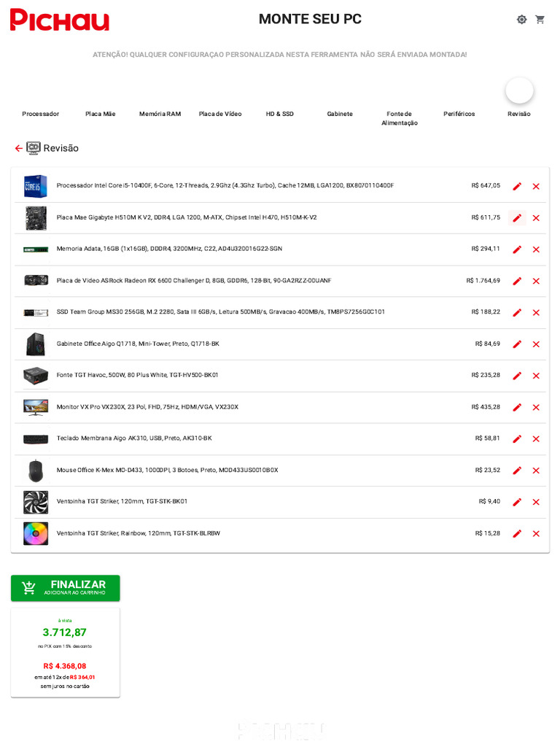Edit the TGT Striker Rainbow fan
560x747 pixels.
(x=517, y=534)
